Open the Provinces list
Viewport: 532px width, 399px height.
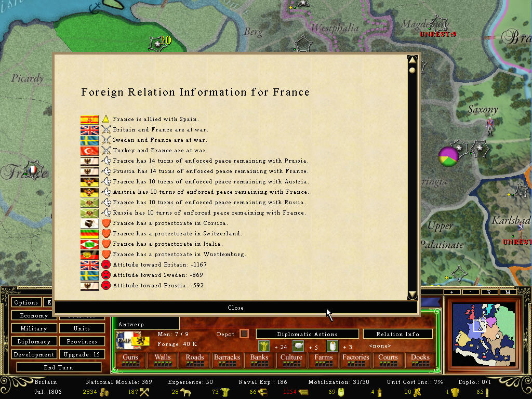point(82,341)
